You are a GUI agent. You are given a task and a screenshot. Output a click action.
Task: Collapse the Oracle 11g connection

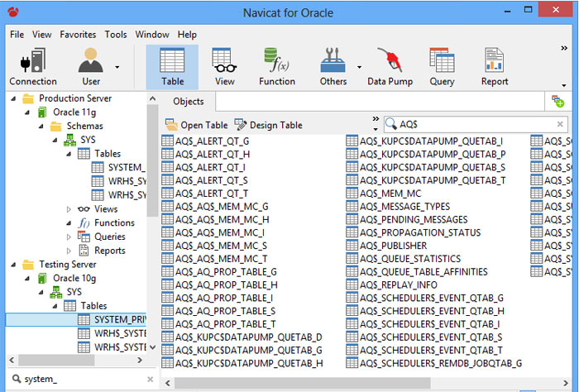pos(27,112)
